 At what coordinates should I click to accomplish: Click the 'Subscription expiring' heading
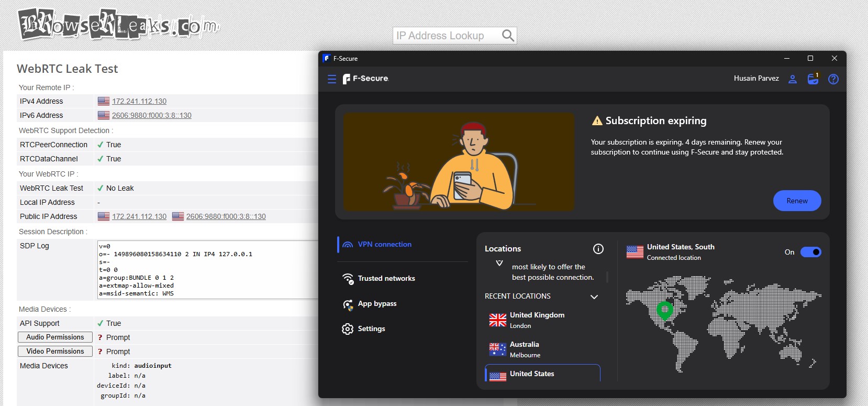click(x=656, y=121)
